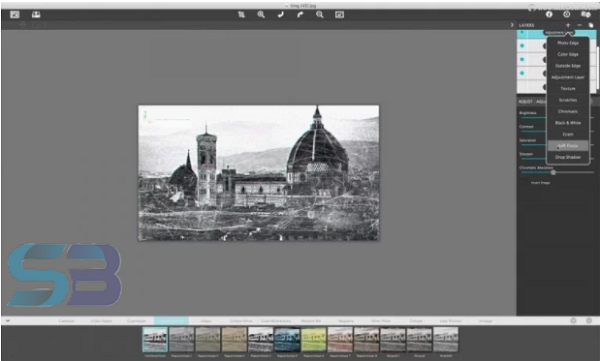Click the Chromatic Aberration slider handle
Image resolution: width=600 pixels, height=361 pixels.
pos(553,172)
